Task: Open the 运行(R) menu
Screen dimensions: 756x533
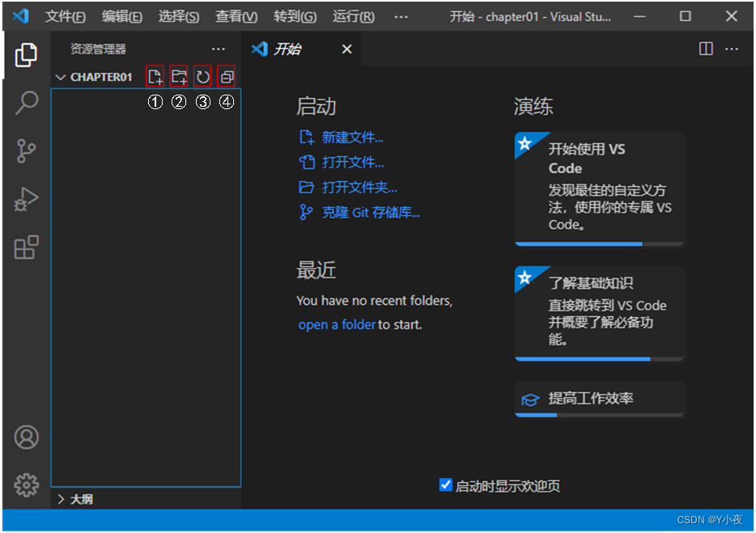Action: [354, 16]
